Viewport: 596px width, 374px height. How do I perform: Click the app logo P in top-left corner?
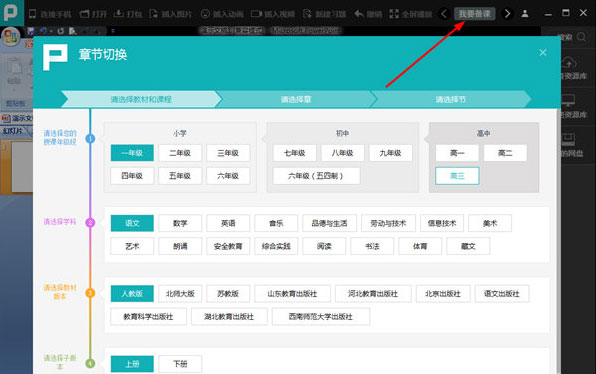pos(11,12)
